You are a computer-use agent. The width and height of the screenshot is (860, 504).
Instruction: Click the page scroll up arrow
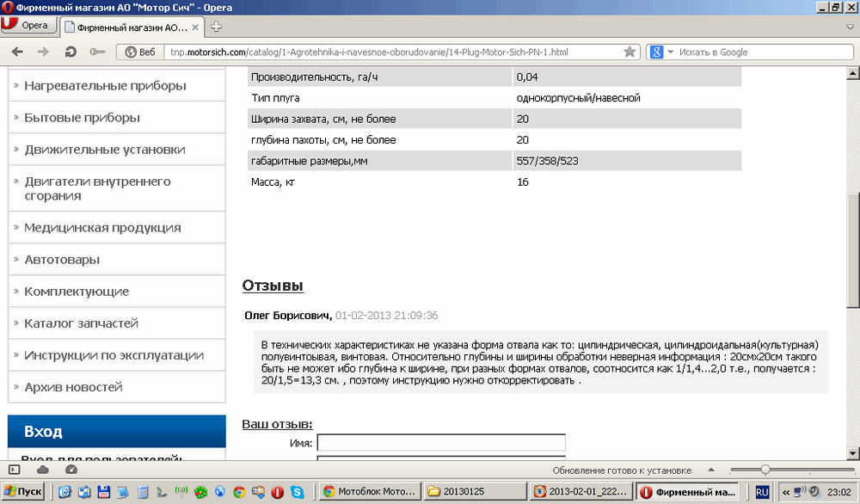(x=852, y=73)
